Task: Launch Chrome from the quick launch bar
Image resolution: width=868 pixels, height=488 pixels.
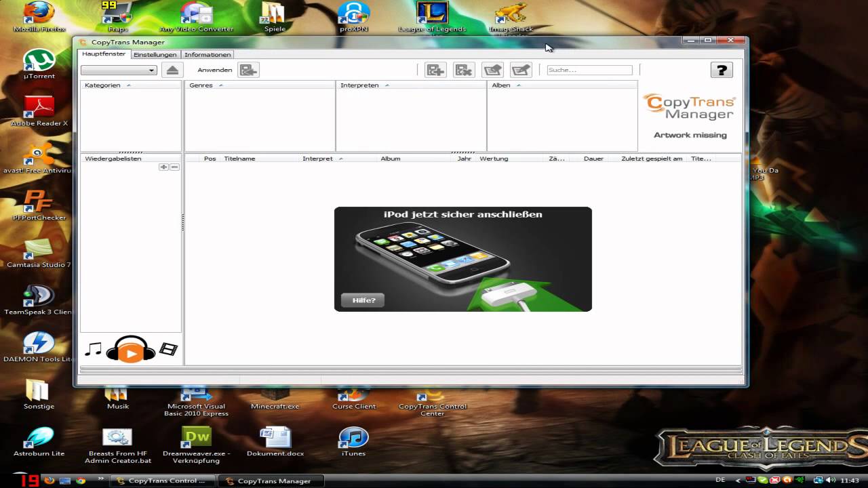Action: click(81, 481)
